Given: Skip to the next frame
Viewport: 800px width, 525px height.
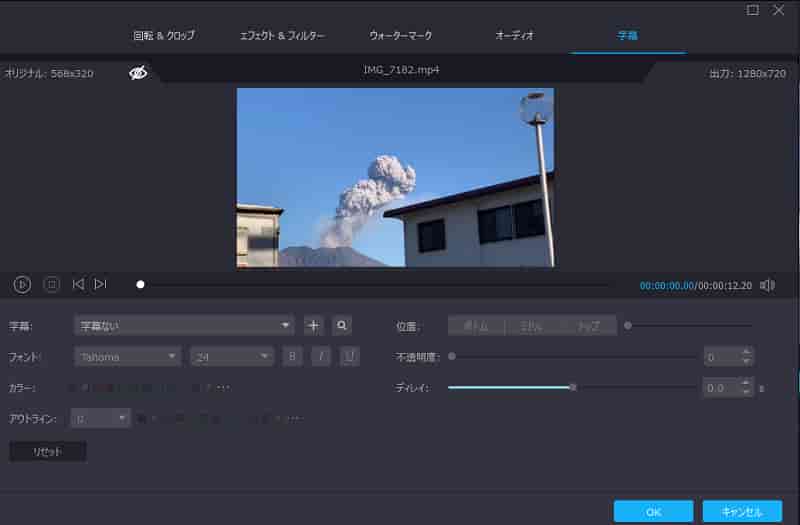Looking at the screenshot, I should click(100, 285).
